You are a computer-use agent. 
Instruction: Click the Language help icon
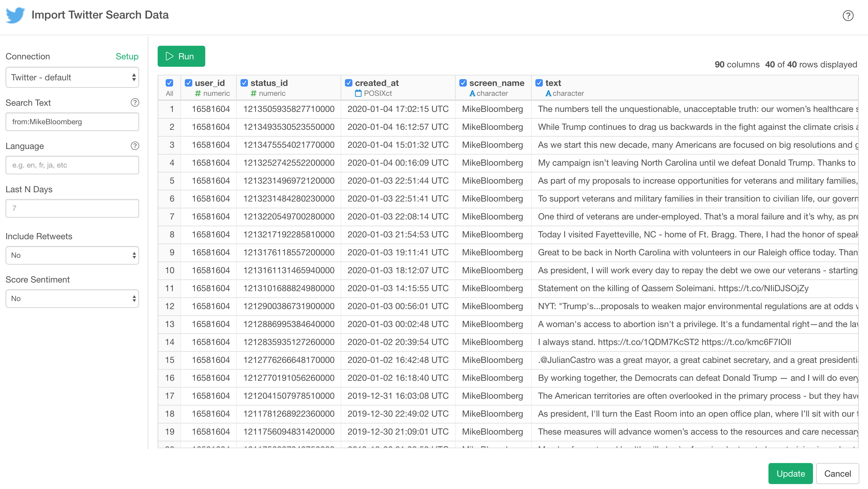coord(135,146)
